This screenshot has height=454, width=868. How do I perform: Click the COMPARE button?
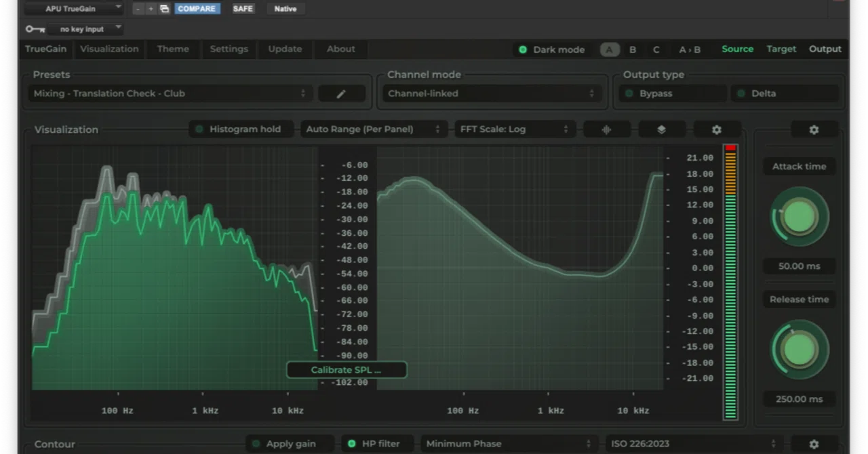[x=197, y=9]
